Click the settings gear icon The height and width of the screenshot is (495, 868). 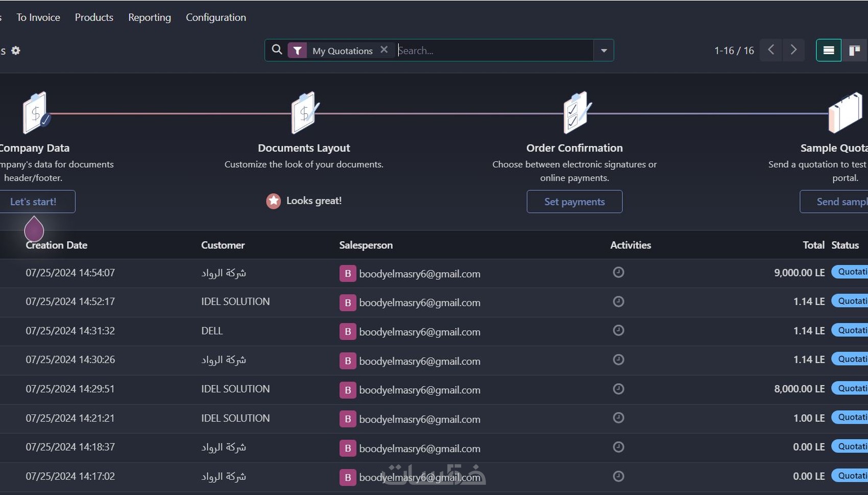tap(16, 51)
